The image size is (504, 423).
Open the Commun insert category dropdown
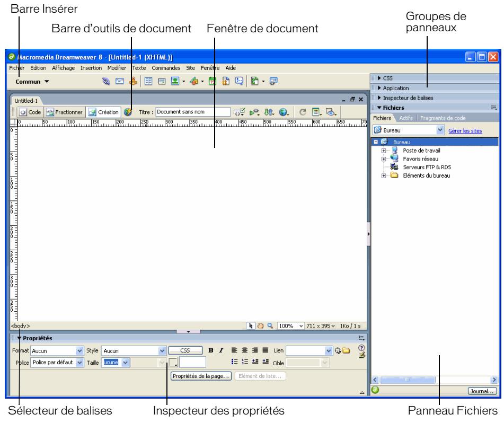tap(32, 82)
